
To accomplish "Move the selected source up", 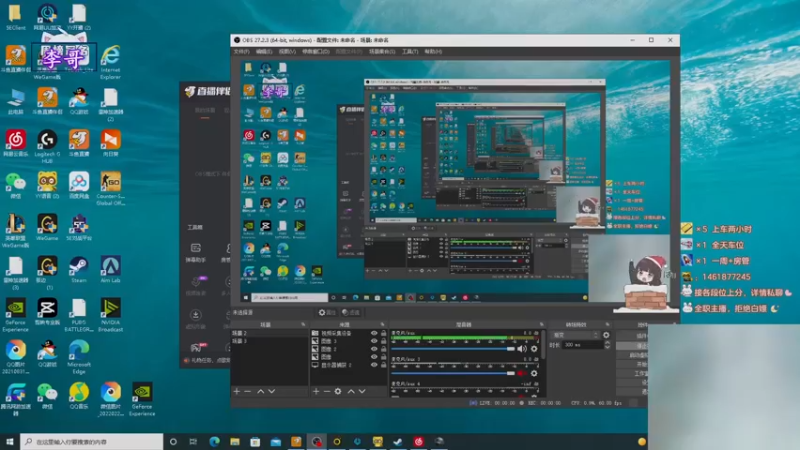I will [x=351, y=391].
